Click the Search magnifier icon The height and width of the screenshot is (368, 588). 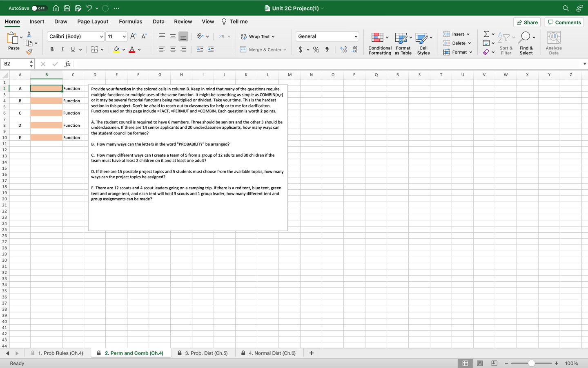point(566,8)
